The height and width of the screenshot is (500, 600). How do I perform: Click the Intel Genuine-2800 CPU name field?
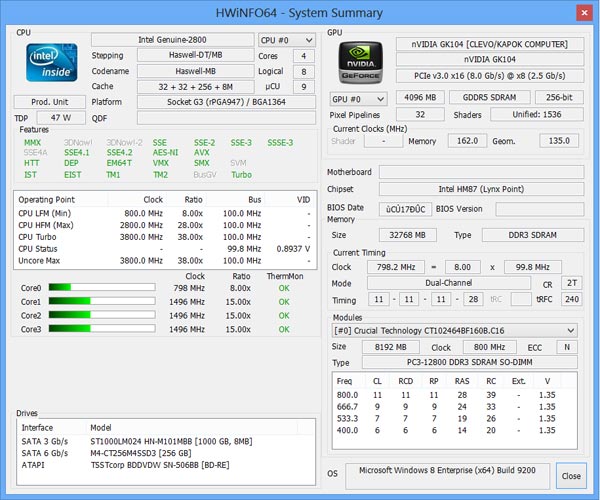point(173,40)
